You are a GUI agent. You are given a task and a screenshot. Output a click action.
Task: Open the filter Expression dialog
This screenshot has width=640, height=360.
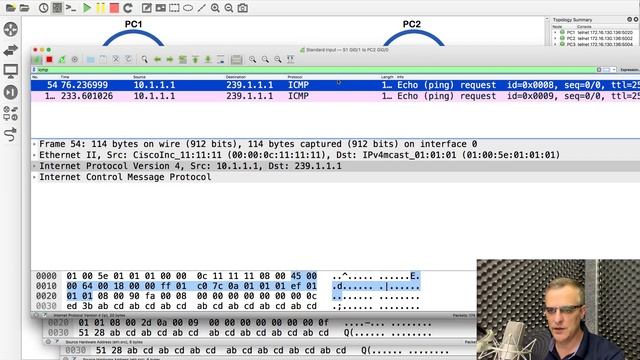[x=629, y=70]
